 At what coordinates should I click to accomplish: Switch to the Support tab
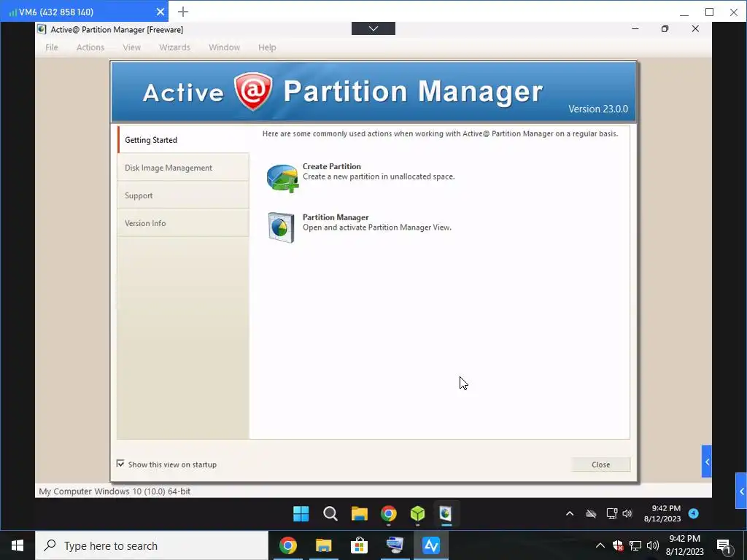(x=183, y=195)
